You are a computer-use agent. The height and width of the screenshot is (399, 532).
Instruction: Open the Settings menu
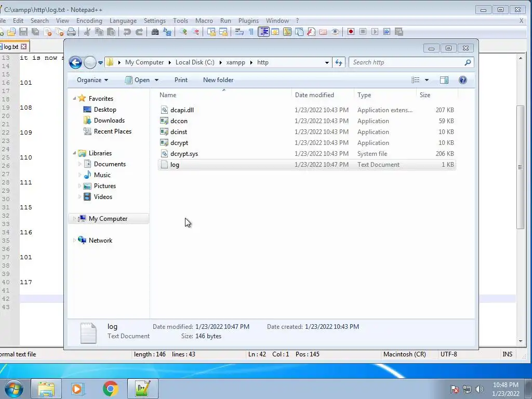(155, 21)
